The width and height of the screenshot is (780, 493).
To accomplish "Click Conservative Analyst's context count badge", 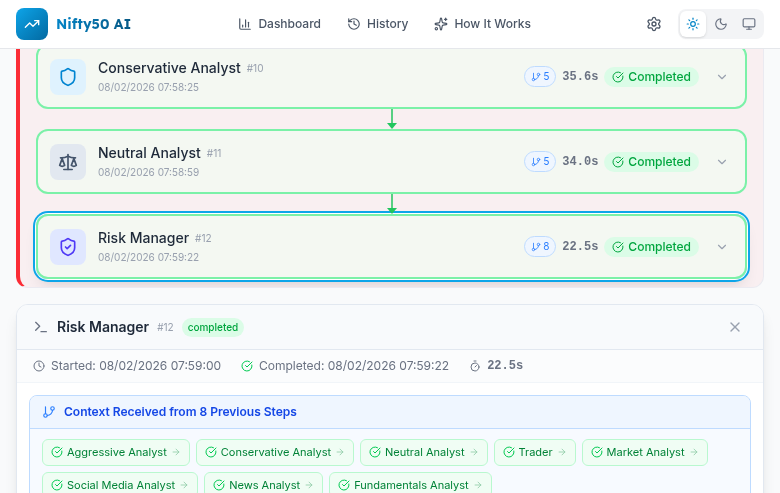I will [540, 77].
